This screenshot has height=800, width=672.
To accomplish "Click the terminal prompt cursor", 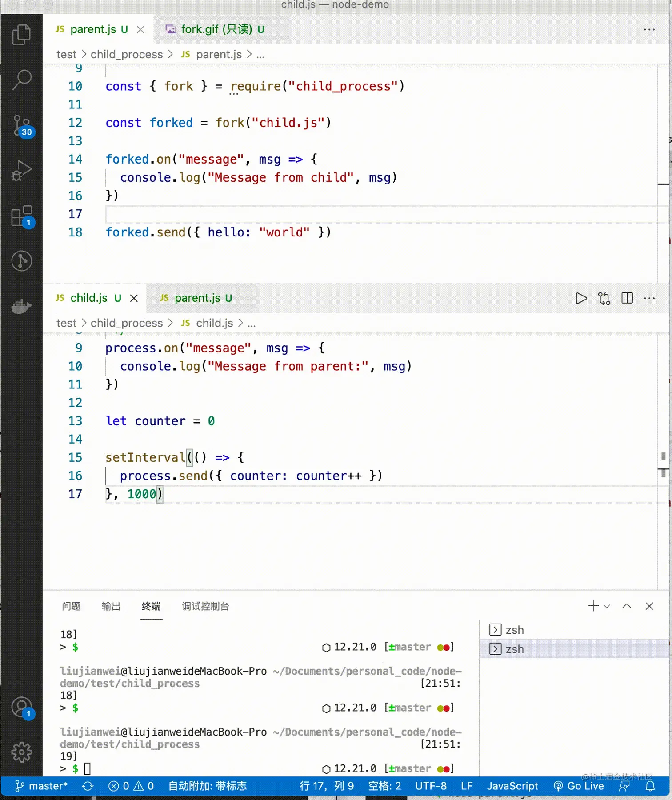I will pyautogui.click(x=88, y=768).
